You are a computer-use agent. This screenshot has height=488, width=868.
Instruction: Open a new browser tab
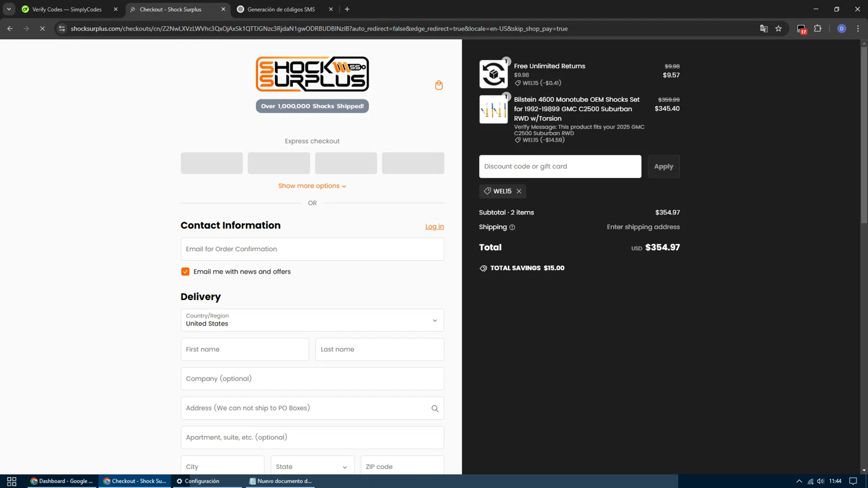coord(347,9)
